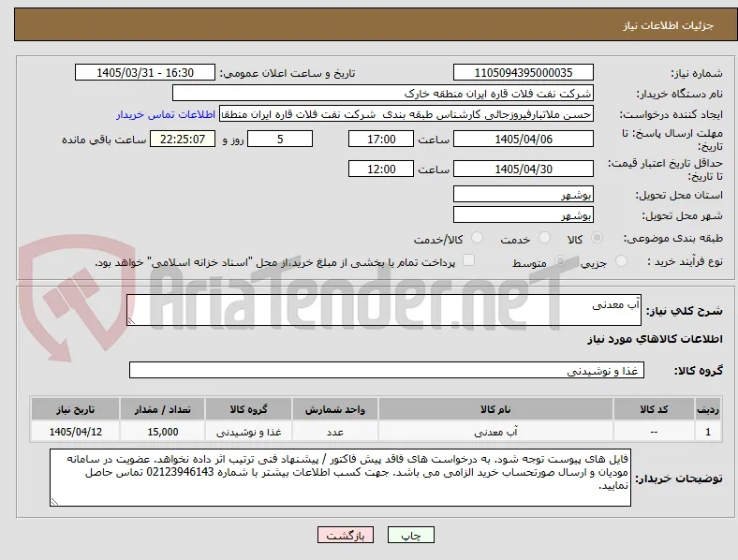Click the تعداد / مقدار column header
This screenshot has height=560, width=738.
click(x=162, y=409)
